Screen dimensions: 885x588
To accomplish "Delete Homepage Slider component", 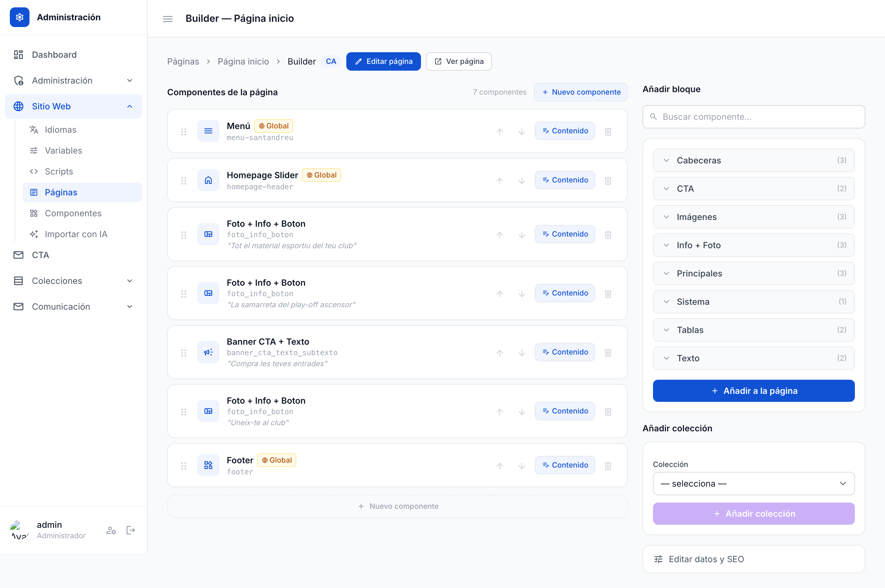I will pyautogui.click(x=608, y=181).
